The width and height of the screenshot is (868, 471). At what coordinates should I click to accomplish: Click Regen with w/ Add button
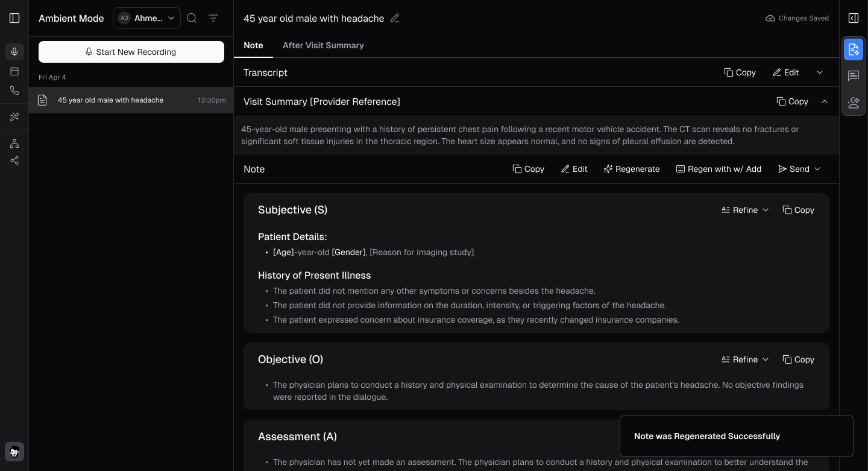point(719,169)
